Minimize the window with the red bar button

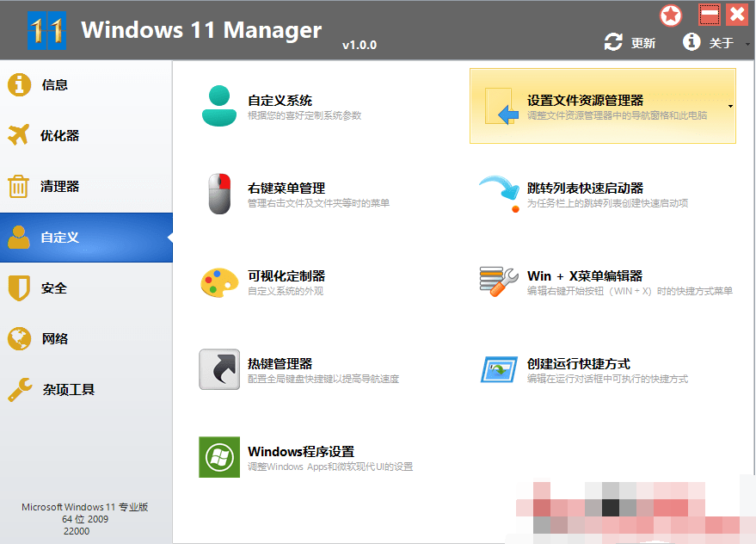[710, 15]
